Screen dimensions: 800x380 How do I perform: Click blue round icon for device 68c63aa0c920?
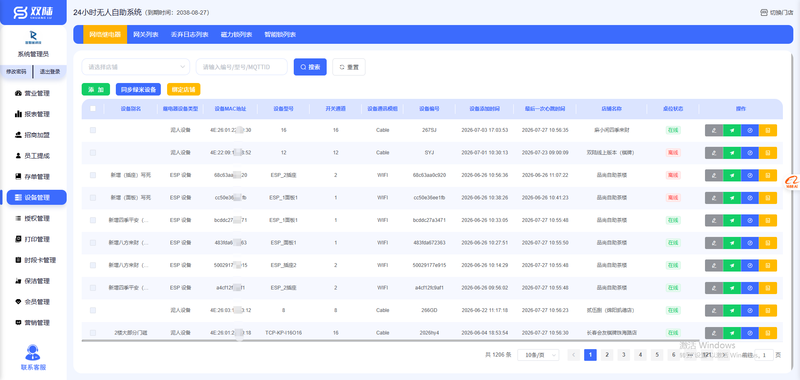click(750, 175)
